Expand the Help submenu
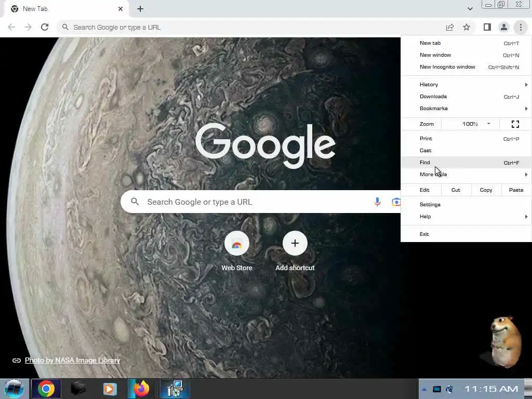 (466, 217)
